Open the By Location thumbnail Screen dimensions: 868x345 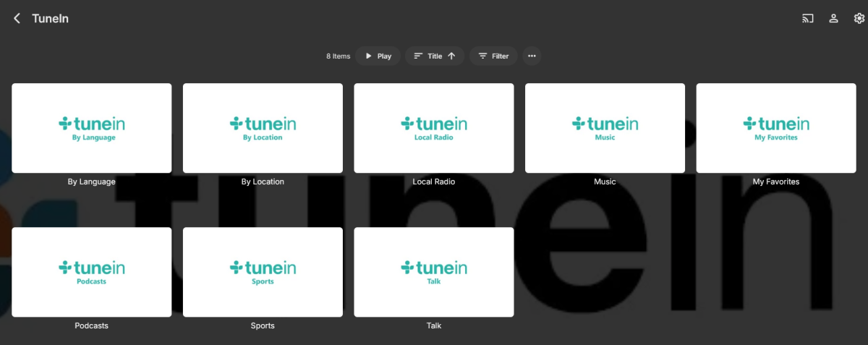pos(263,128)
